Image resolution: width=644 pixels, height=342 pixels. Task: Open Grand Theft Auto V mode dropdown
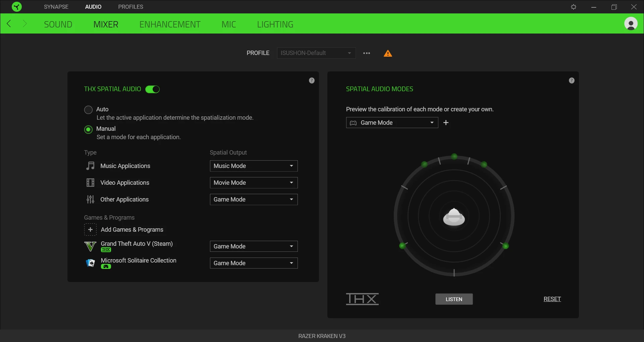[254, 246]
